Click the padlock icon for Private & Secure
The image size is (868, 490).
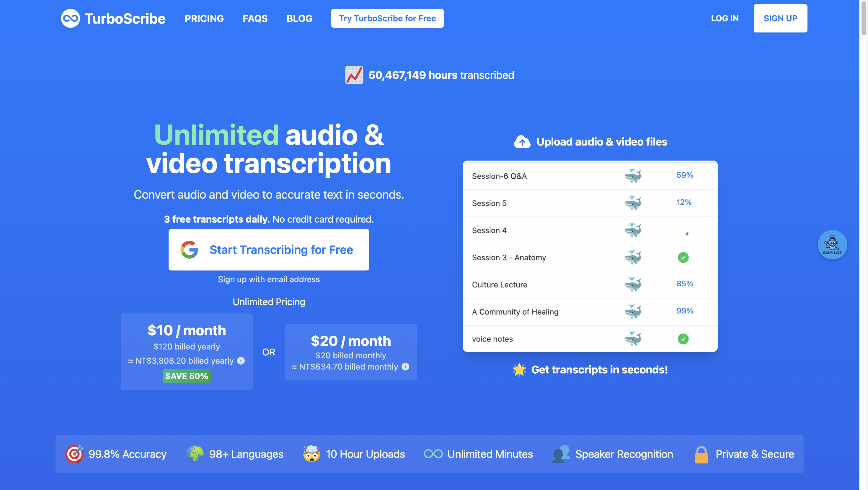(x=701, y=455)
